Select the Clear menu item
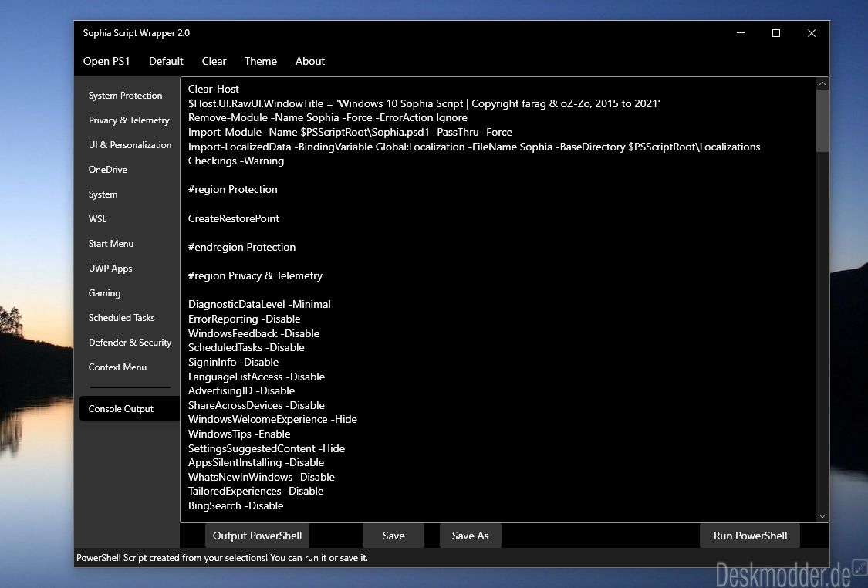The image size is (868, 588). (x=214, y=62)
